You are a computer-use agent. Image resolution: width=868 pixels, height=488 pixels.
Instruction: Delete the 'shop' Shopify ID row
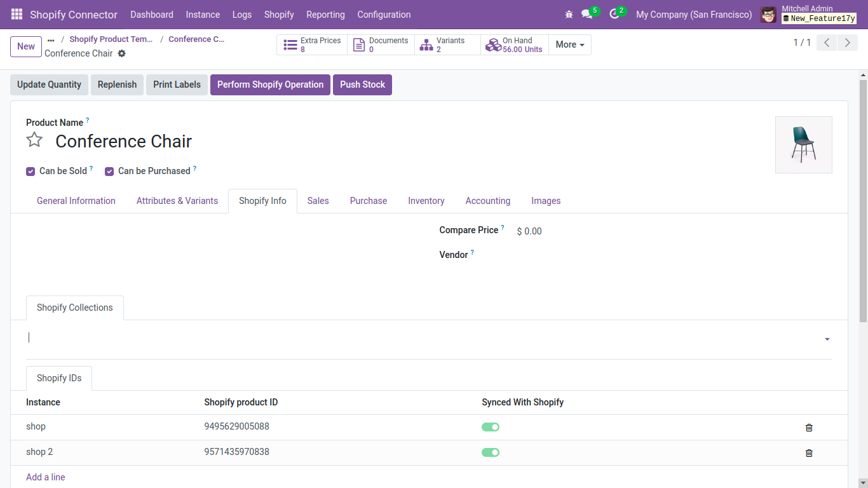(x=809, y=428)
